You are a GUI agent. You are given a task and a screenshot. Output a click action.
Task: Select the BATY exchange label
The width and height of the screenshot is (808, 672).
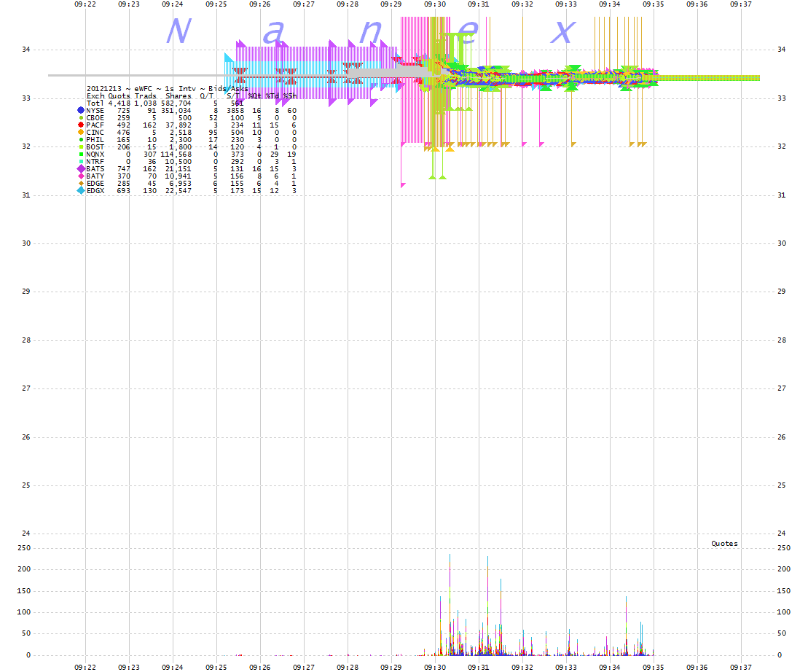[95, 176]
